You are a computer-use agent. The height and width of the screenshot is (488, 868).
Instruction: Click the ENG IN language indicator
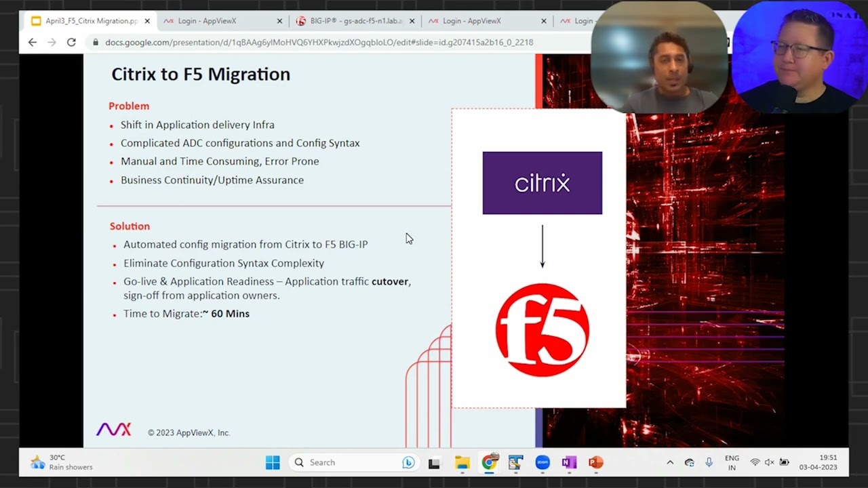tap(732, 462)
